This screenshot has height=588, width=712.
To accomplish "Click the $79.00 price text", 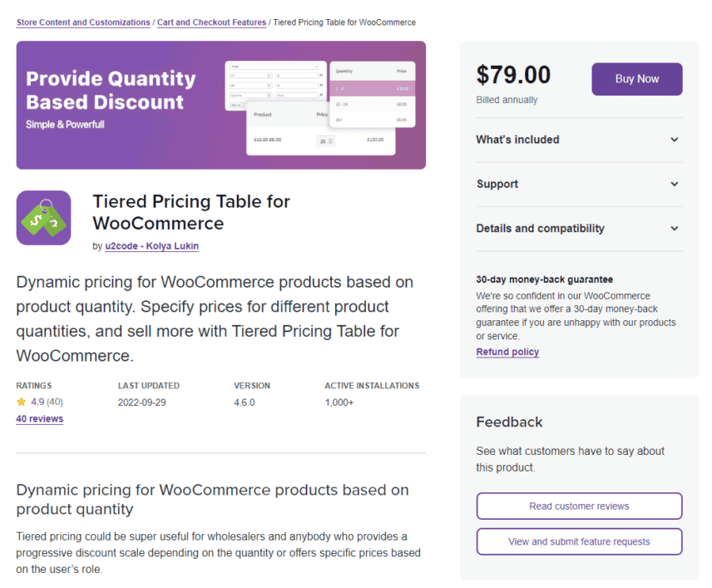I will click(x=513, y=75).
